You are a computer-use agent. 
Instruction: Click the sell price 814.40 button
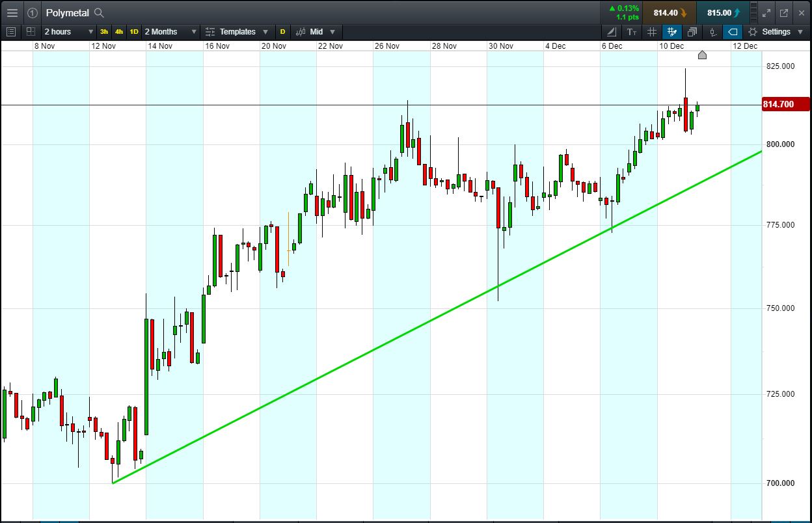click(670, 12)
